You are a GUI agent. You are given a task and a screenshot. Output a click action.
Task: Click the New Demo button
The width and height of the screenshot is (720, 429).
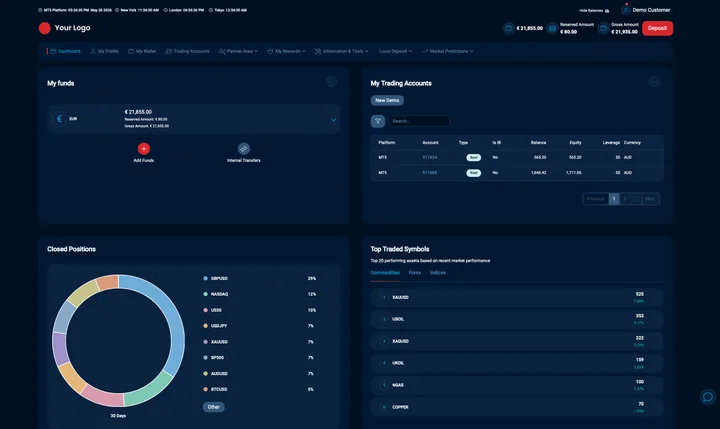pyautogui.click(x=387, y=100)
